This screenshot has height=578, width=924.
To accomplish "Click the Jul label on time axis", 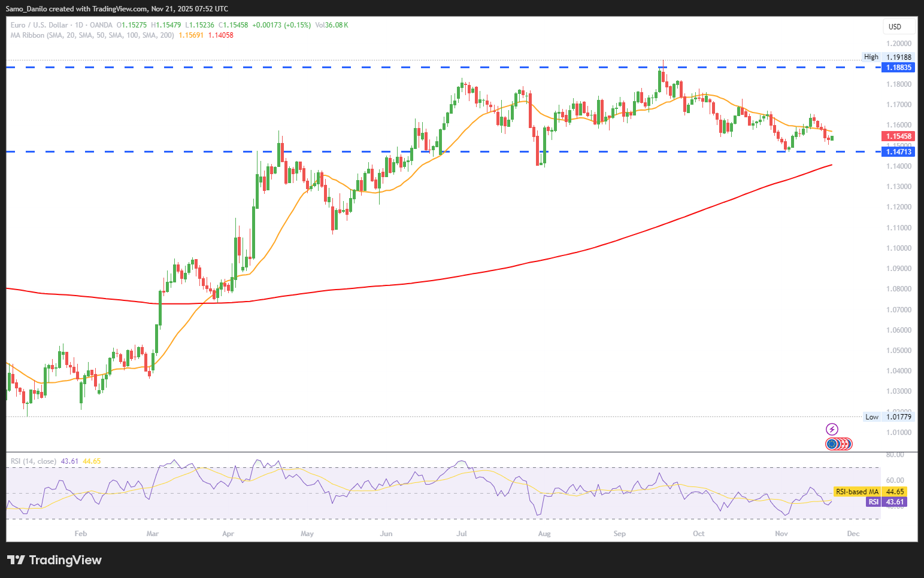I will pyautogui.click(x=461, y=534).
